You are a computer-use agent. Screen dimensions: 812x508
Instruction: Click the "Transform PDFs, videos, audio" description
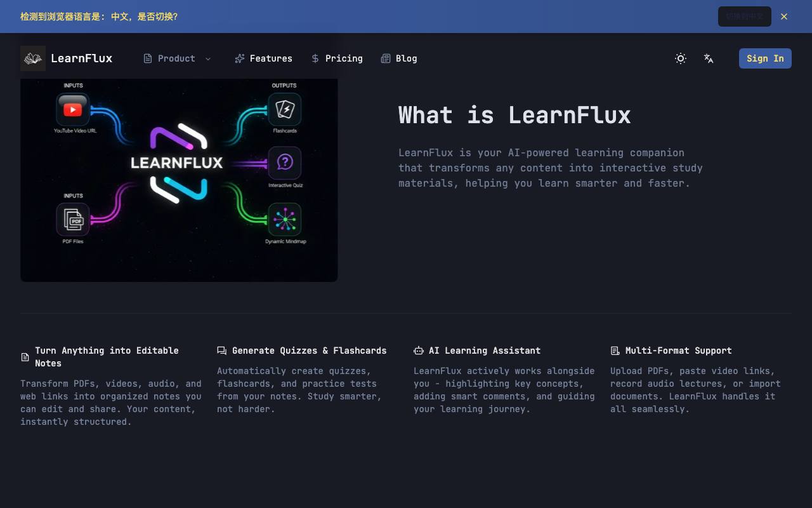click(111, 403)
